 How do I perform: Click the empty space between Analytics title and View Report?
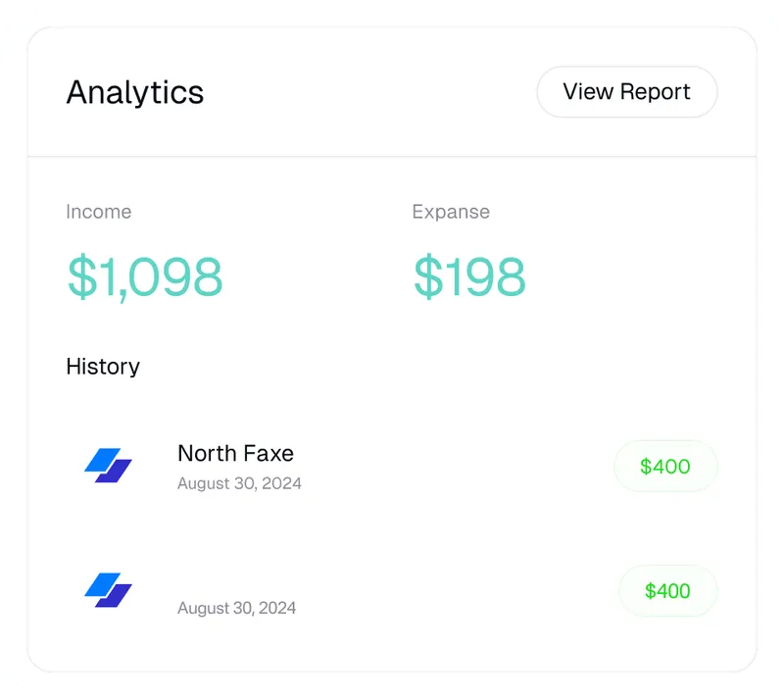[x=370, y=93]
